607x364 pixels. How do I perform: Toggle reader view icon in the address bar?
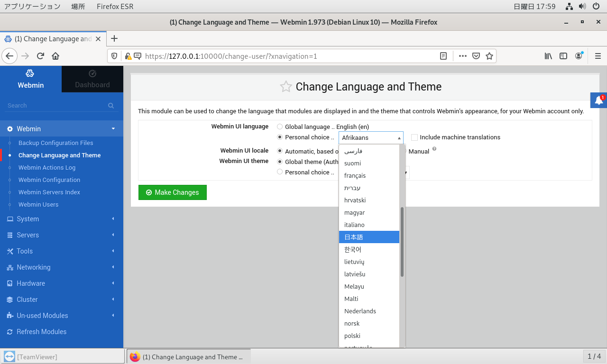(443, 56)
